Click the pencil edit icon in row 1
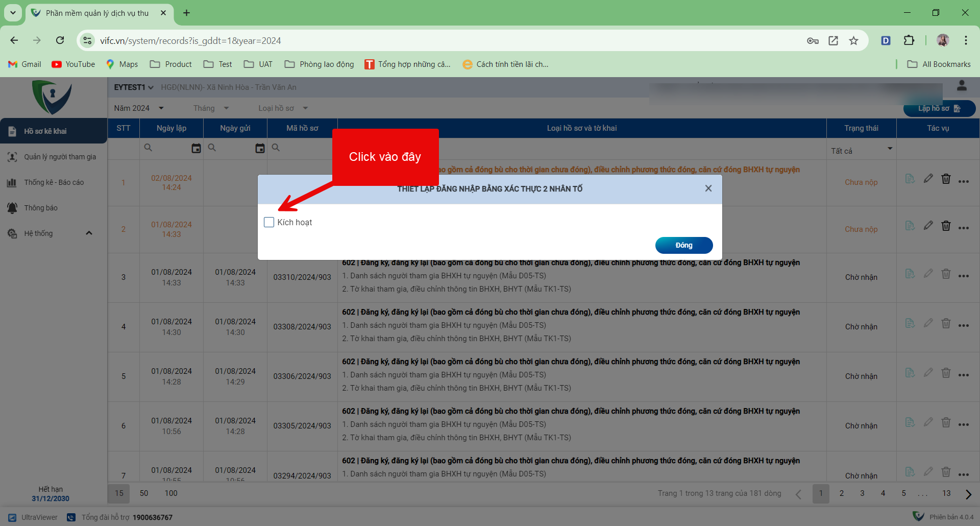This screenshot has height=526, width=980. click(x=928, y=179)
